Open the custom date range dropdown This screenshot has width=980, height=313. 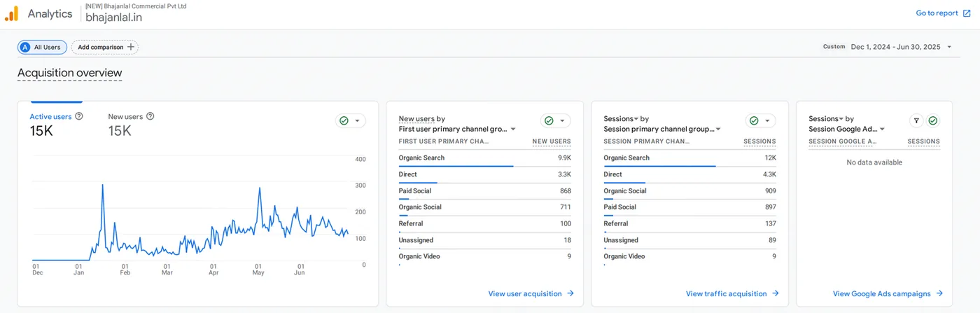(887, 47)
